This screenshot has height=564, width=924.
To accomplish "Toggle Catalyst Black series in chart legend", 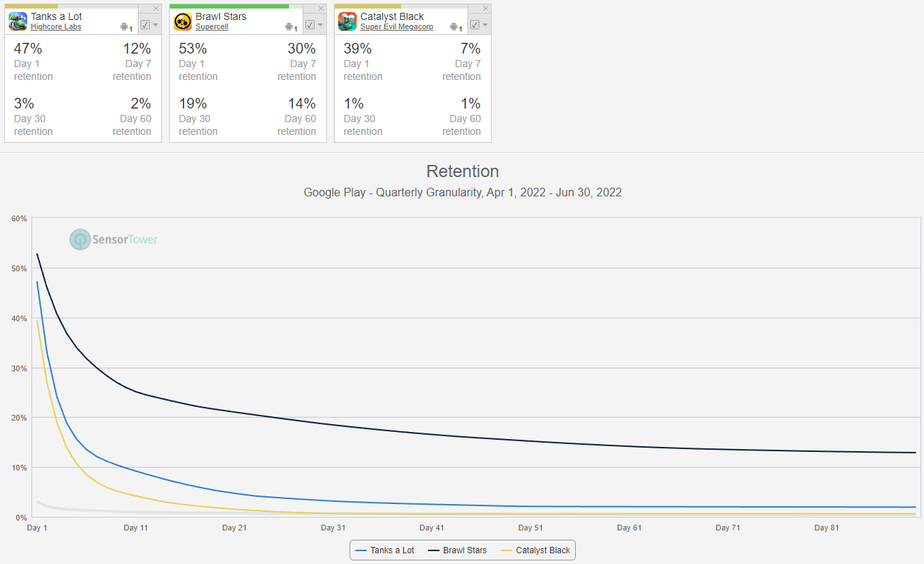I will coord(535,550).
